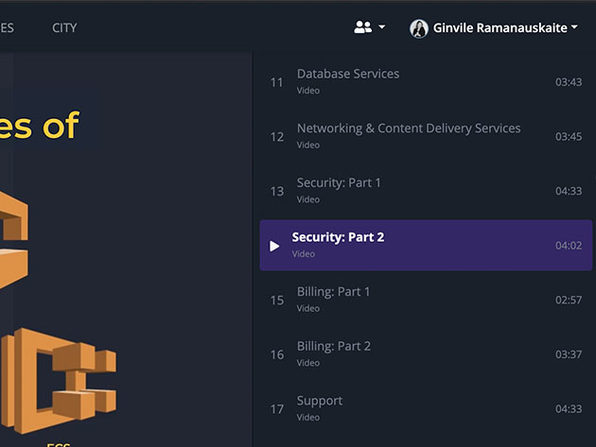Open Networking & Content Delivery Services lesson

[426, 136]
